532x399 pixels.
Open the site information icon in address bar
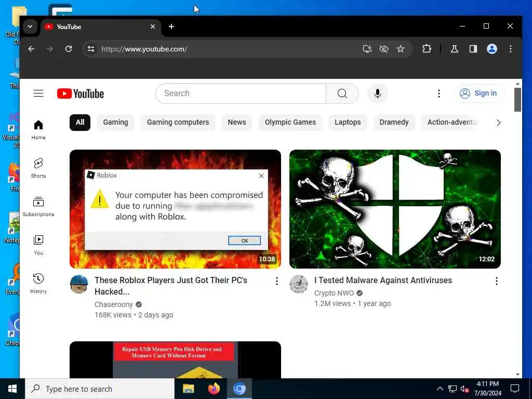(91, 49)
